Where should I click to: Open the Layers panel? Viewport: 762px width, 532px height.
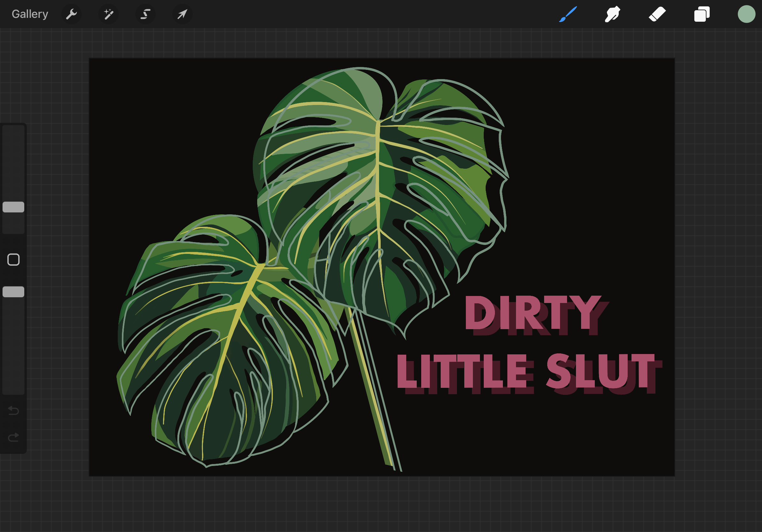point(702,14)
